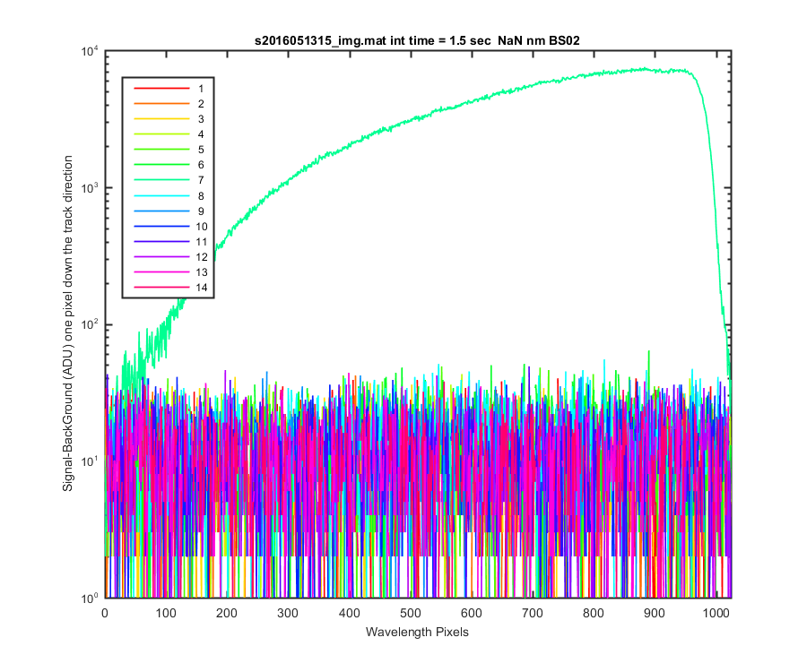807x672 pixels.
Task: Click legend label 6
Action: click(x=201, y=165)
